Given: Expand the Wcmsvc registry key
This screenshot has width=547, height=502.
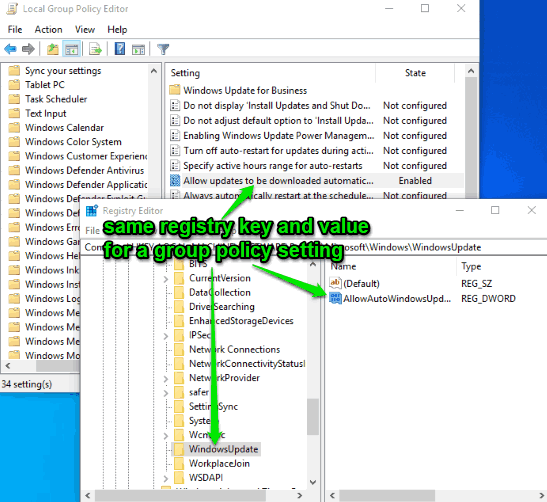Looking at the screenshot, I should 166,435.
